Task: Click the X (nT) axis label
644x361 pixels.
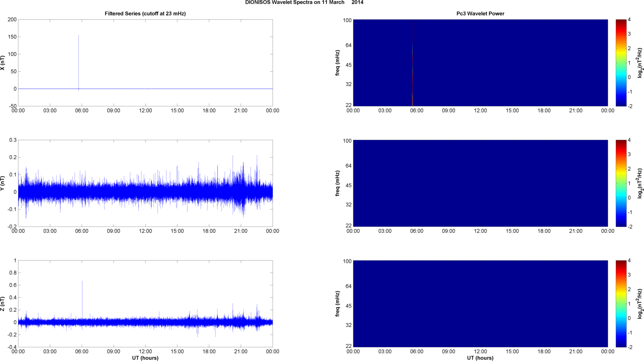Action: 3,63
